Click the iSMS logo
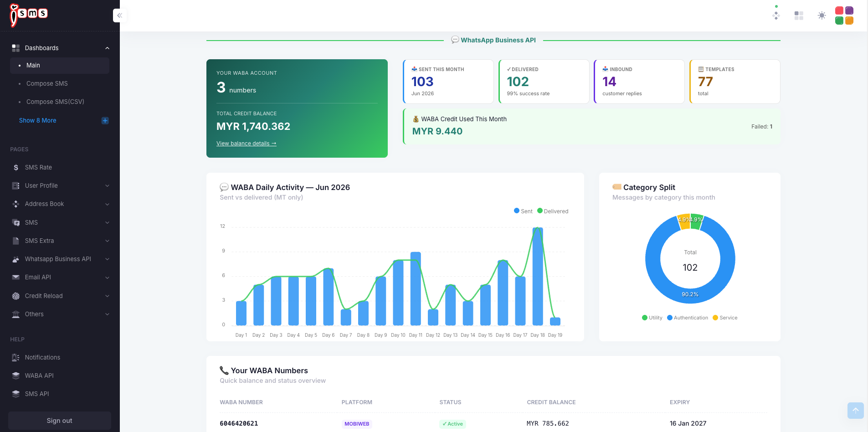Screen dimensions: 868x432 (29, 15)
